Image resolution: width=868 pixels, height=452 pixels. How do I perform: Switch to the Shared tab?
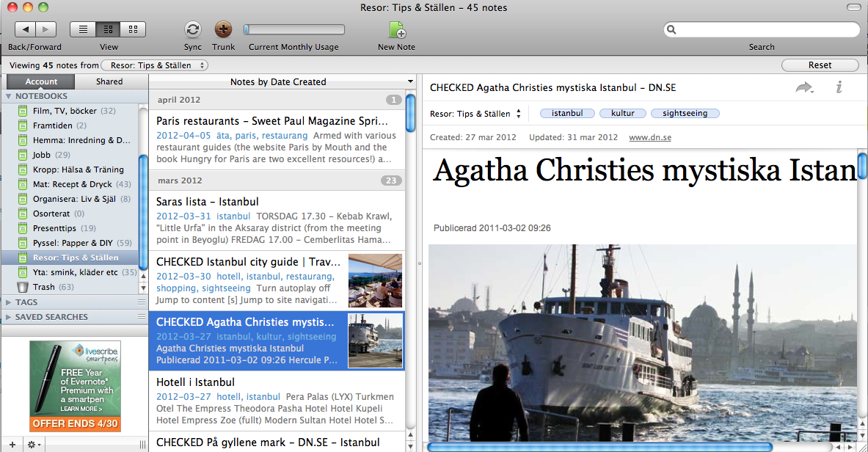coord(109,81)
